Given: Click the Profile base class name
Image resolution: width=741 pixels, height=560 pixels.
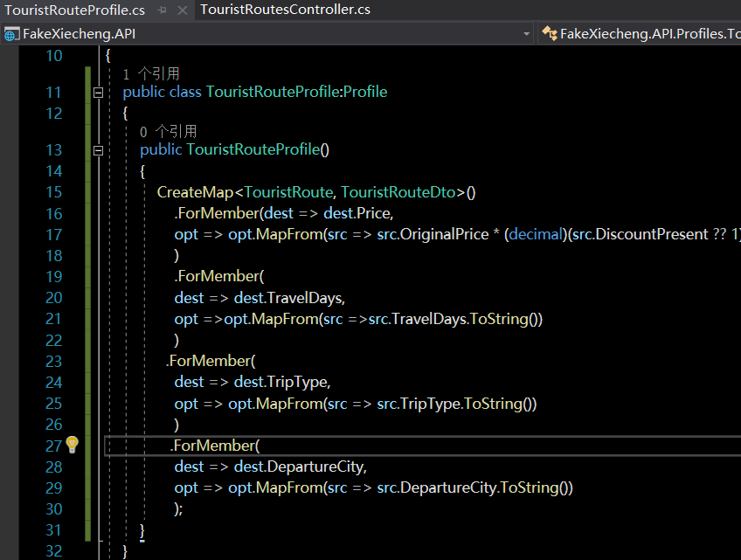Looking at the screenshot, I should (x=365, y=92).
